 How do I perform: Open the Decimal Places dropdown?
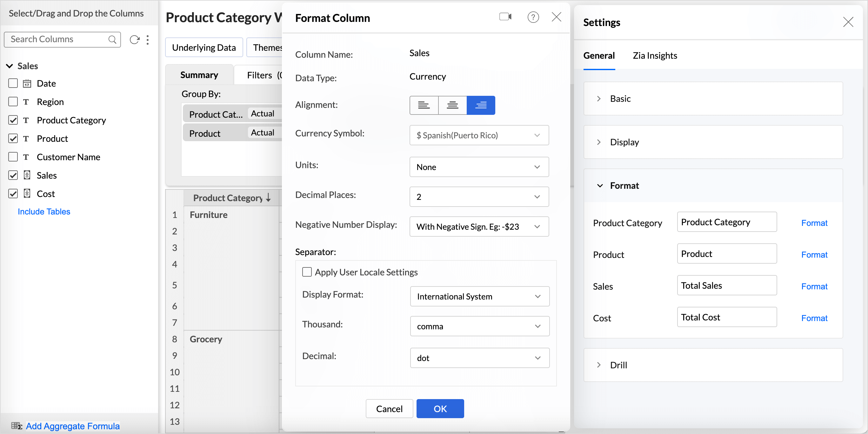479,197
